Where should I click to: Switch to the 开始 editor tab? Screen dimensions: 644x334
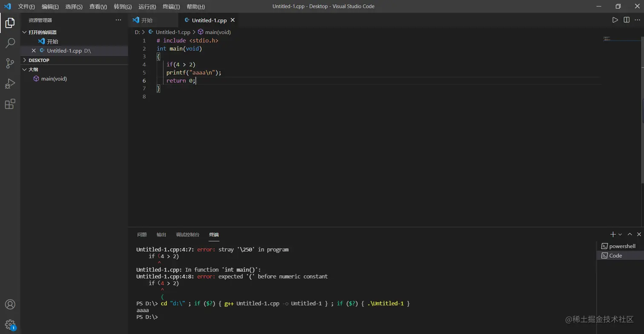pos(153,20)
